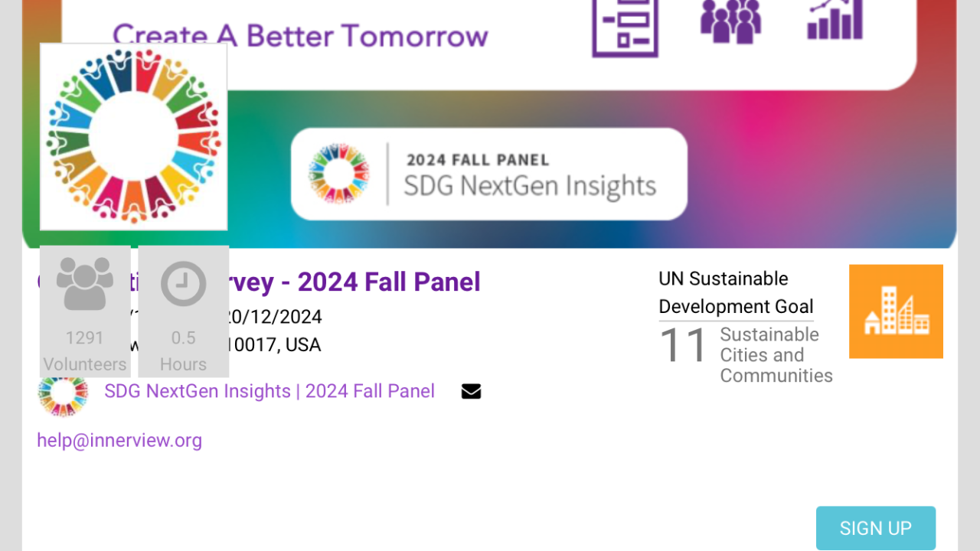Click the purple bar chart growth icon
The height and width of the screenshot is (551, 980).
tap(835, 19)
